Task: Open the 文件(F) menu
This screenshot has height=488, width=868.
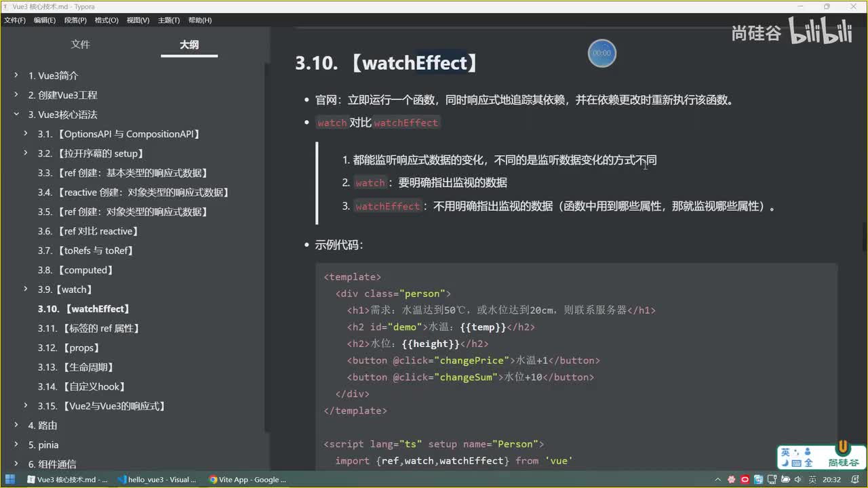Action: tap(15, 20)
